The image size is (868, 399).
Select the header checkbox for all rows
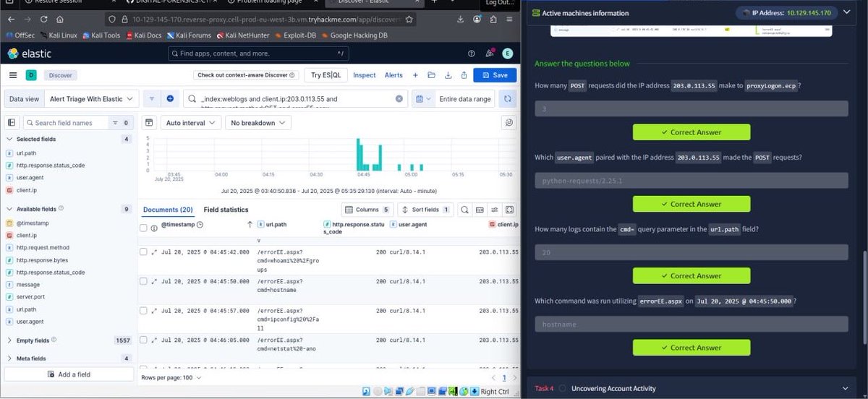point(143,228)
